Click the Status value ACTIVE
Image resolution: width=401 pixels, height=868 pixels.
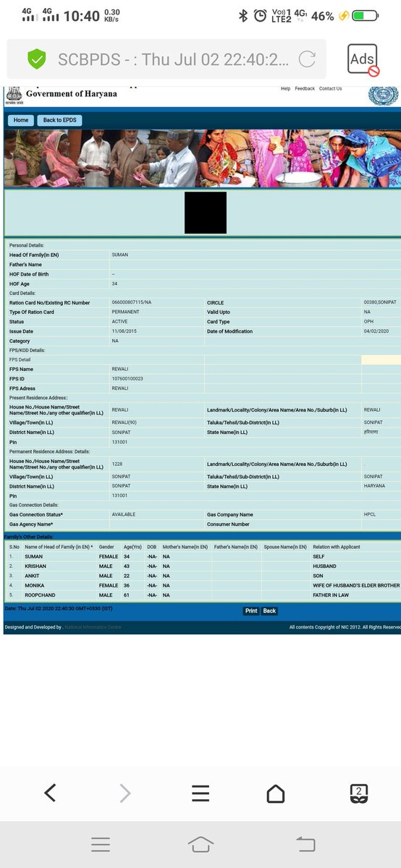click(120, 321)
